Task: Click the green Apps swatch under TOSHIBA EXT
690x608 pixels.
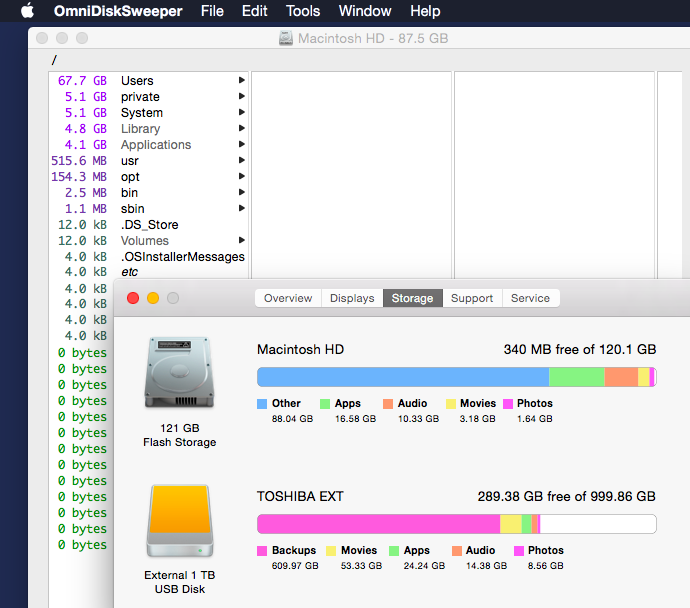Action: (394, 551)
